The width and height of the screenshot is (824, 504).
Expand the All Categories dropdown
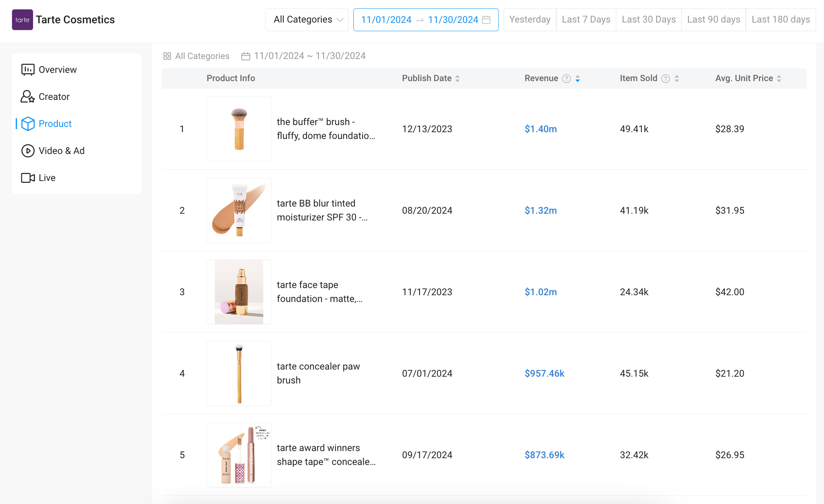pyautogui.click(x=307, y=20)
